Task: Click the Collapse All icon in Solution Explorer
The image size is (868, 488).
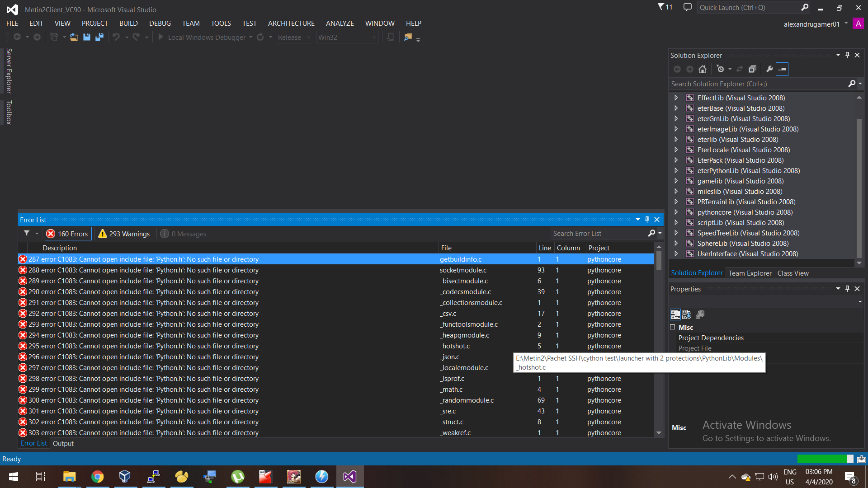Action: click(x=752, y=69)
